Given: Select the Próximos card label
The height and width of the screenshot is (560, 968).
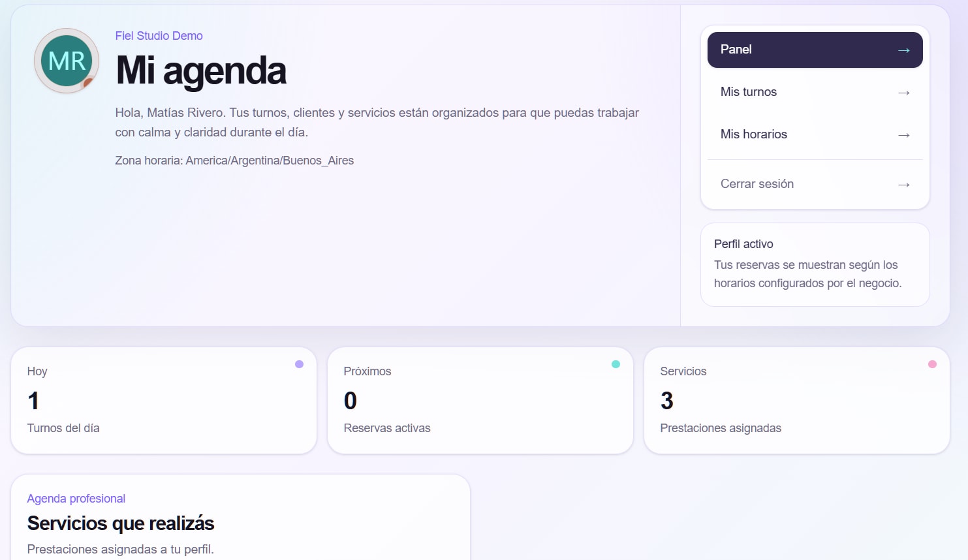Looking at the screenshot, I should 367,371.
